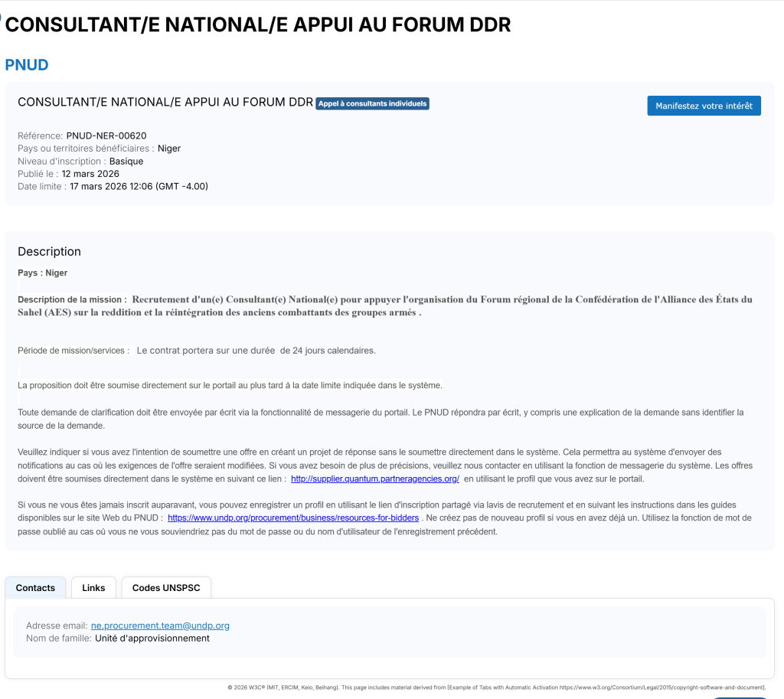Select the Contacts tab

(x=35, y=588)
